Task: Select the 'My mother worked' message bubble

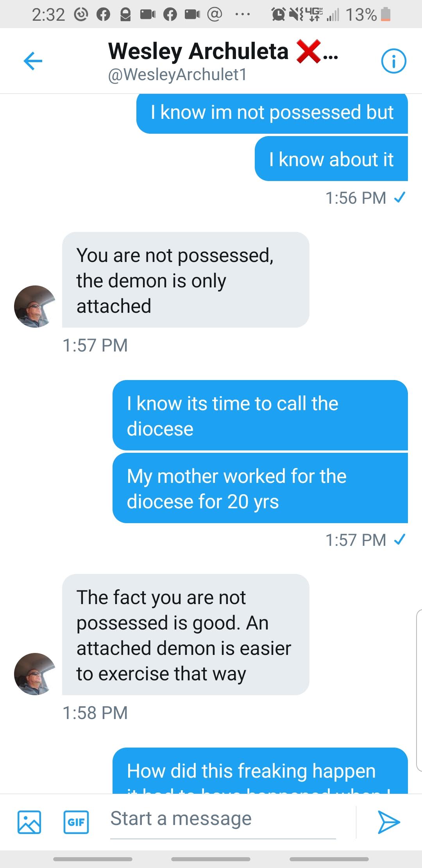Action: 260,488
